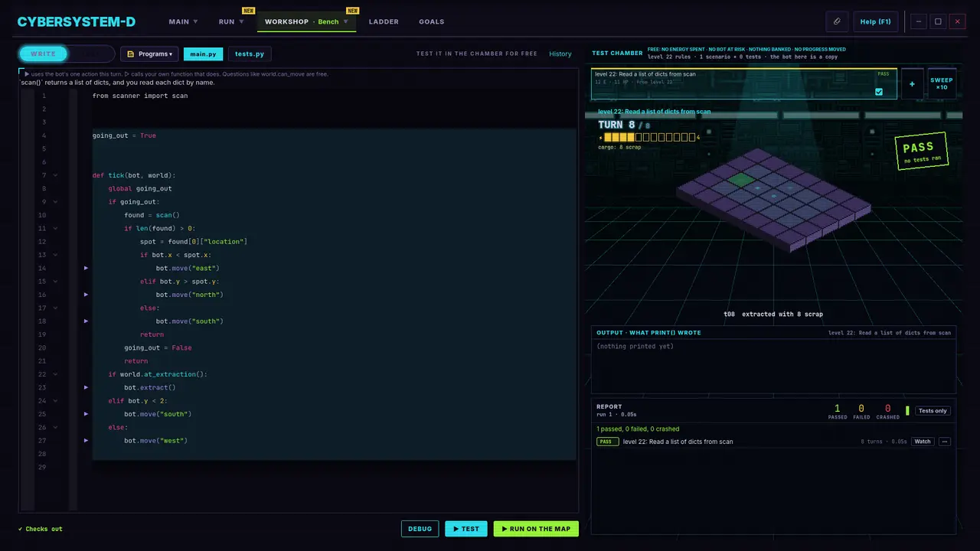Run the code with the TEST button
The width and height of the screenshot is (980, 551).
pos(466,529)
